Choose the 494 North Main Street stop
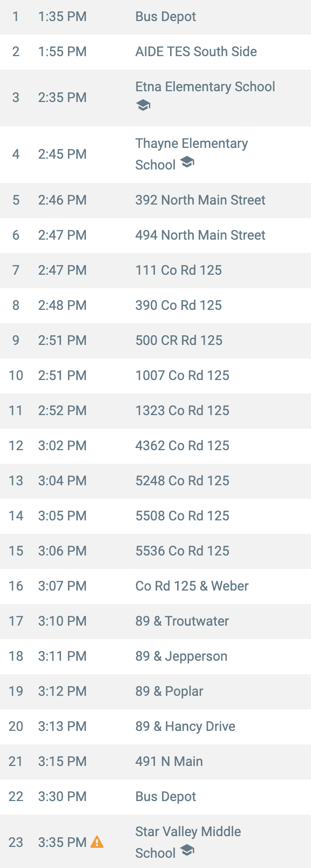The image size is (311, 868). (155, 235)
